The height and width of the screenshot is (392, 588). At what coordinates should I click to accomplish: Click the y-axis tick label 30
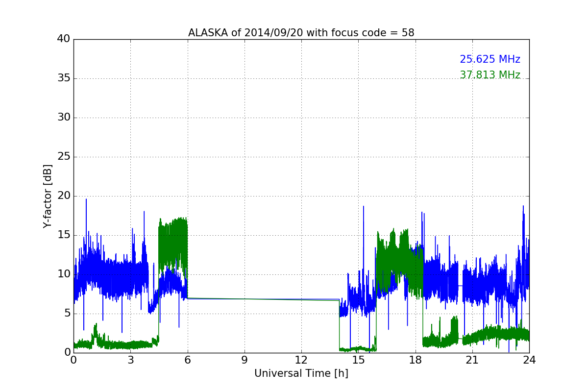tap(64, 118)
